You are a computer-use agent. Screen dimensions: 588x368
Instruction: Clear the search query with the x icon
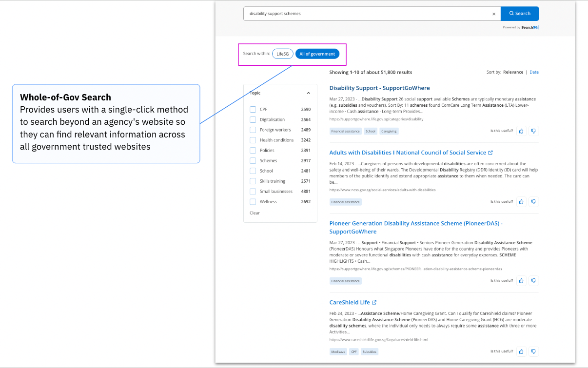494,14
